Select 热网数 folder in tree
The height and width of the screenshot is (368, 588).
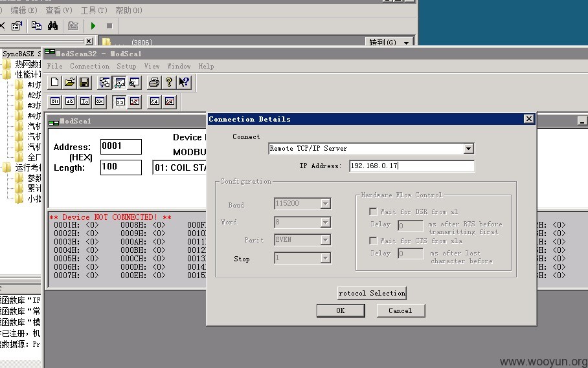point(22,64)
